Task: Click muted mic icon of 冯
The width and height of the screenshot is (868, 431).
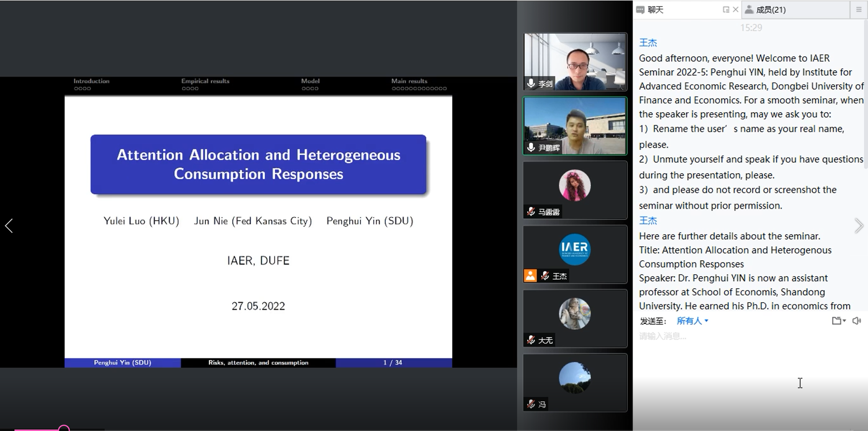Action: [x=531, y=404]
